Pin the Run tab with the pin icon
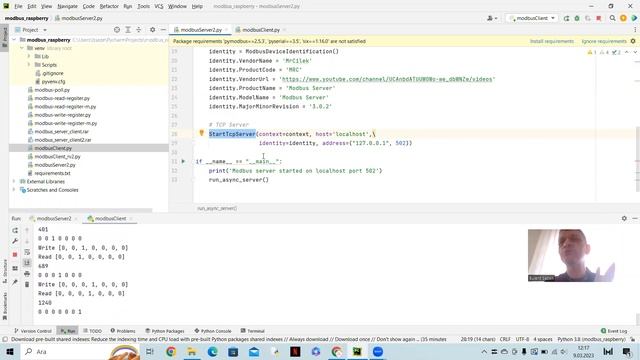 click(x=15, y=282)
